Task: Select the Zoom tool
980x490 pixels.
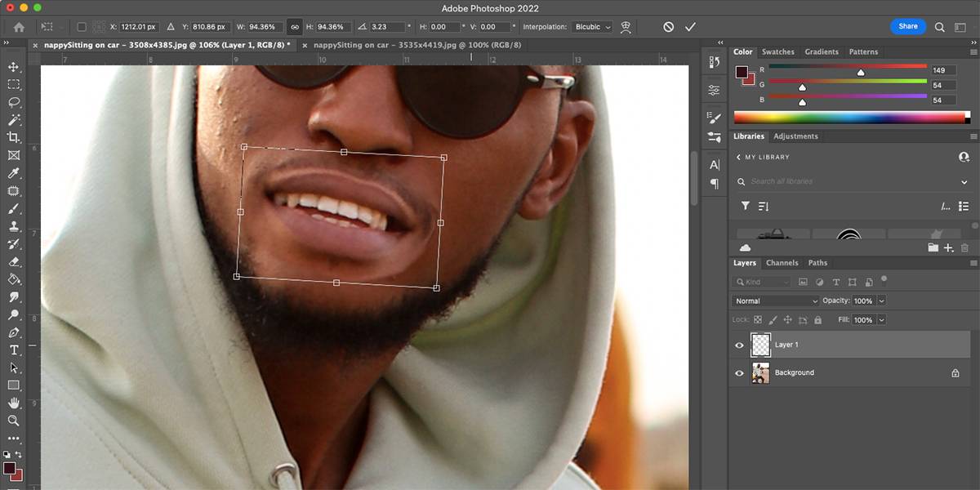Action: (14, 421)
